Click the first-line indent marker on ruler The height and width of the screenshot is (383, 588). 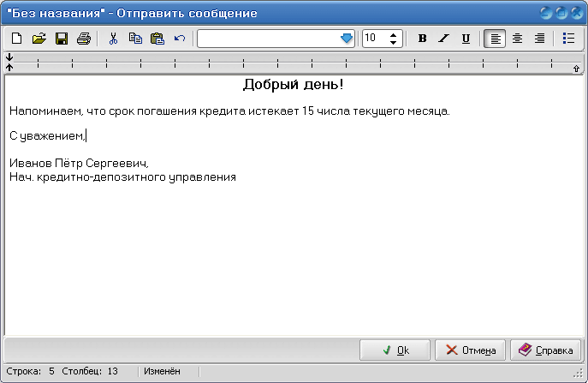9,57
